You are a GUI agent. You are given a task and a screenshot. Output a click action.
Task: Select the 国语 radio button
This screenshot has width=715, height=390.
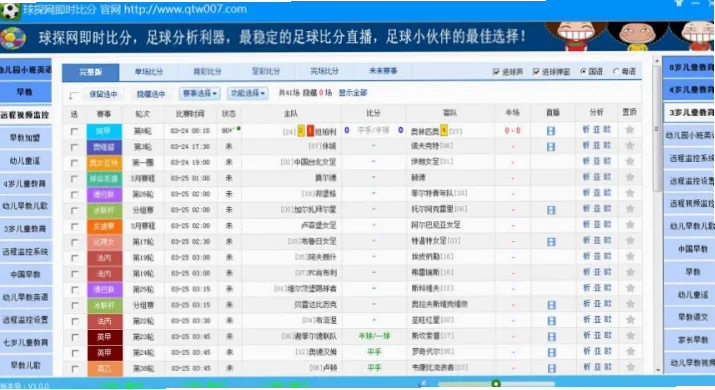coord(583,72)
